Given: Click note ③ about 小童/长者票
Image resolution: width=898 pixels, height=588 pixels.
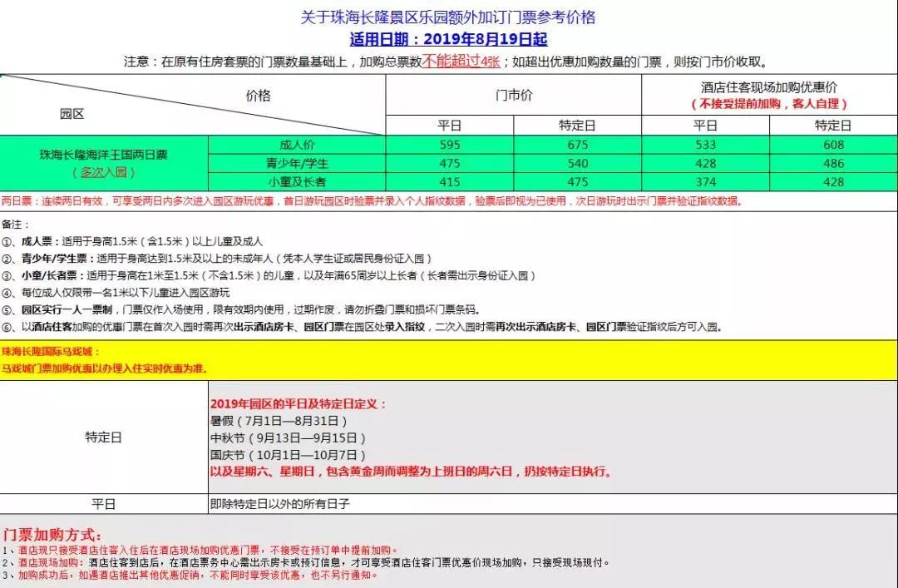Looking at the screenshot, I should click(x=269, y=275).
